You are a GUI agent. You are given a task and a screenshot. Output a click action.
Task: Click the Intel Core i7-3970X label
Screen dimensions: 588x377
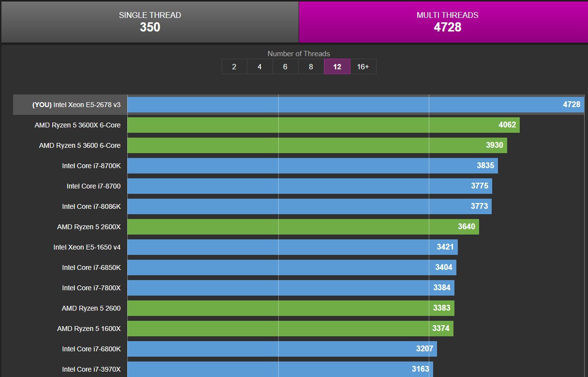pos(91,369)
